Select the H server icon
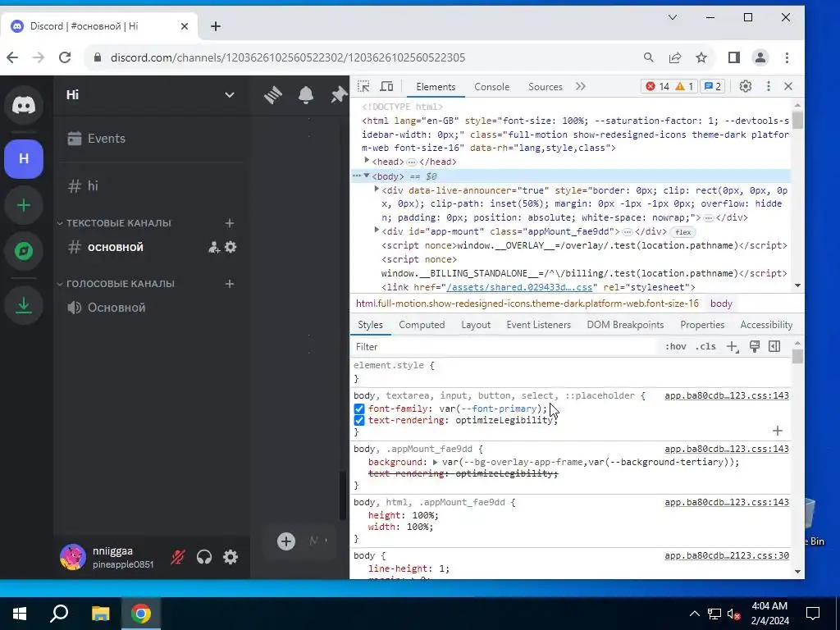The width and height of the screenshot is (840, 630). coord(24,158)
